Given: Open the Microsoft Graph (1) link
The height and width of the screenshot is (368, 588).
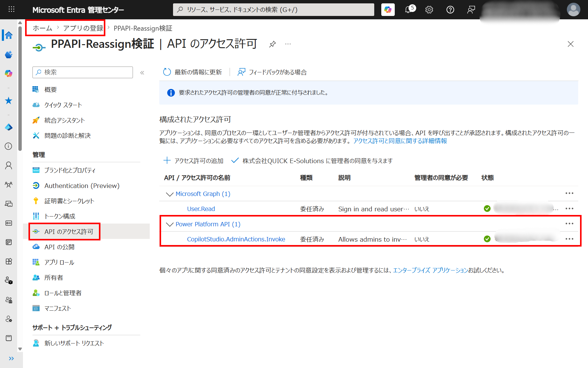Looking at the screenshot, I should (203, 194).
